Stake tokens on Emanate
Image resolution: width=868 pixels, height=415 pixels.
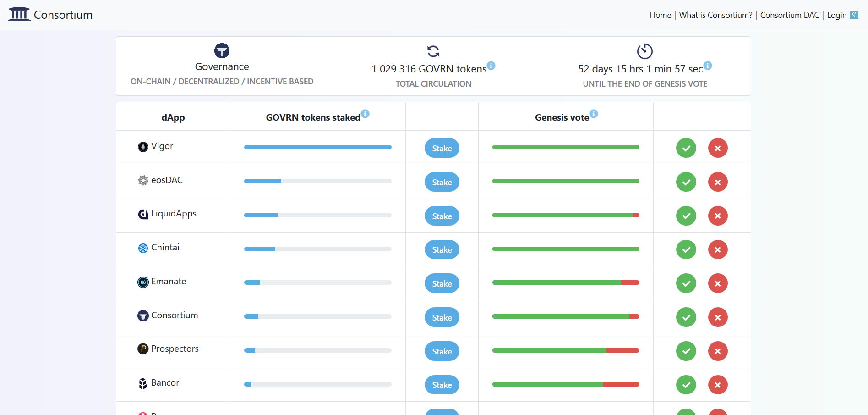tap(442, 283)
